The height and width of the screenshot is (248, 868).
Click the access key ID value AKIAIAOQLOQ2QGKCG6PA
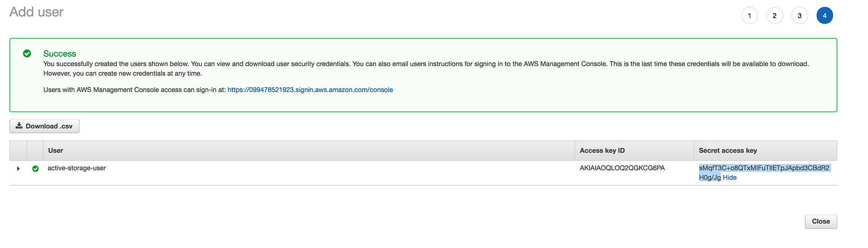(x=622, y=168)
